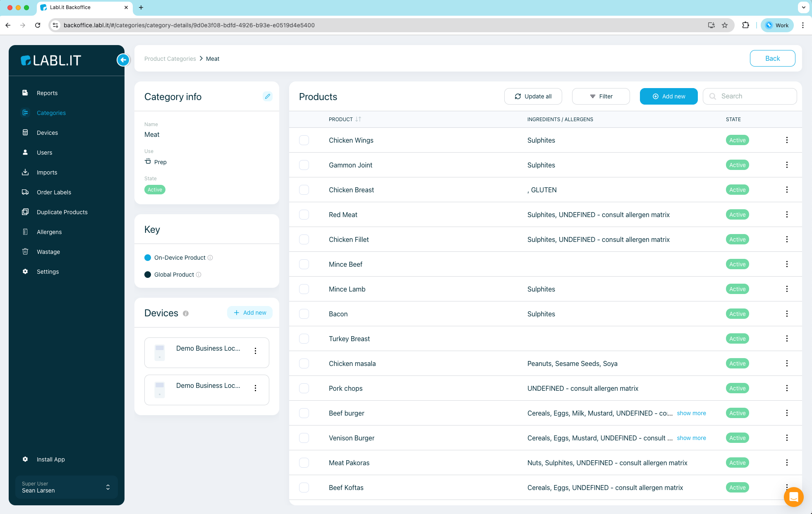The height and width of the screenshot is (514, 812).
Task: Click the Global Product info icon
Action: pos(199,275)
